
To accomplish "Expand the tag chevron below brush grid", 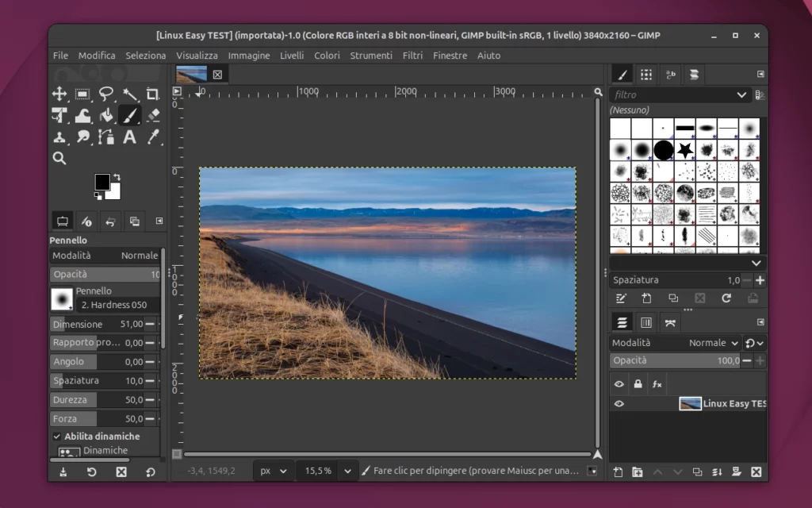I will point(756,264).
